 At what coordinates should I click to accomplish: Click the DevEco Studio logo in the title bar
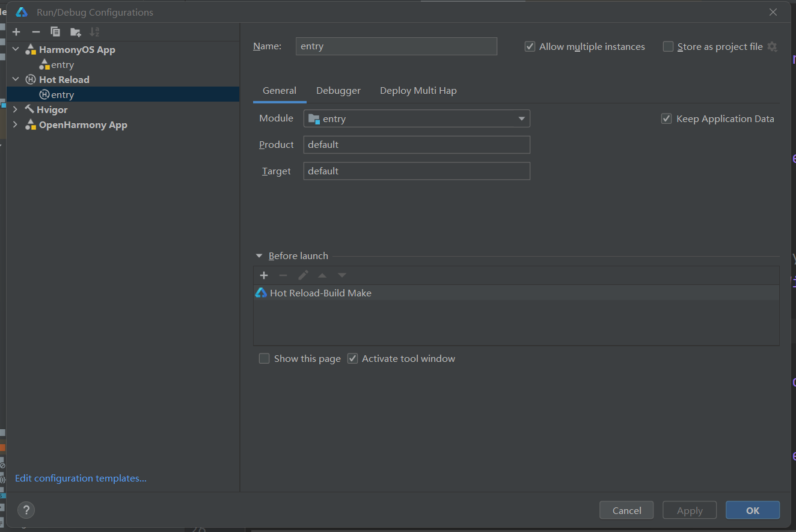(x=22, y=13)
